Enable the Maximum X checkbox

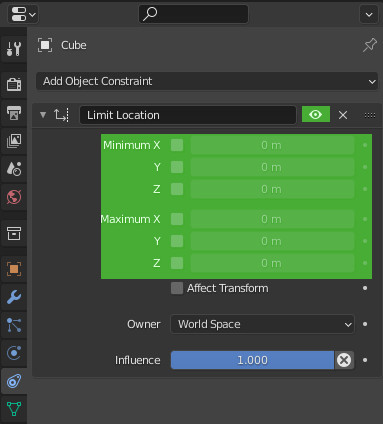click(177, 219)
